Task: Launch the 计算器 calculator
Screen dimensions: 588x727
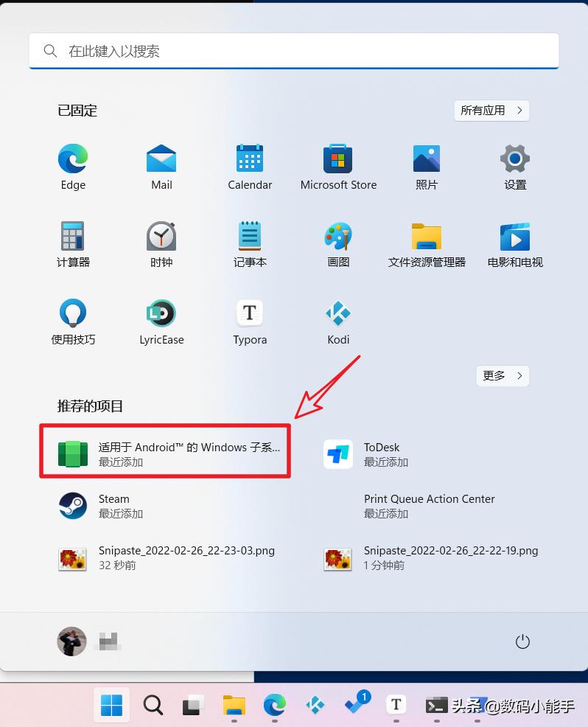Action: coord(73,244)
